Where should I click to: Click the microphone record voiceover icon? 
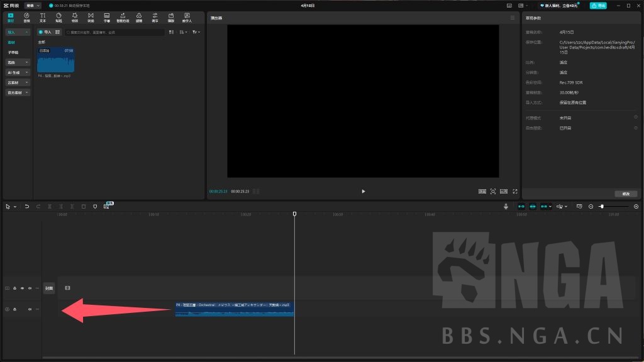506,206
